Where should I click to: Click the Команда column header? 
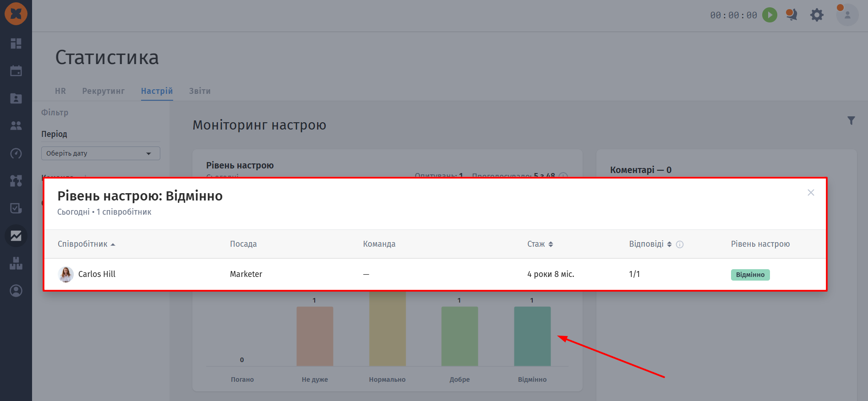(379, 244)
